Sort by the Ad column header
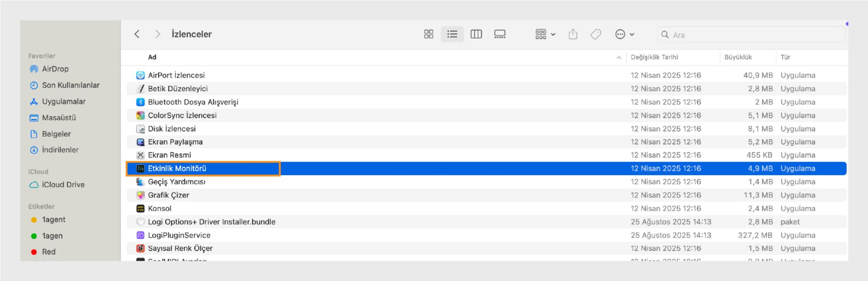Image resolution: width=868 pixels, height=281 pixels. click(152, 57)
